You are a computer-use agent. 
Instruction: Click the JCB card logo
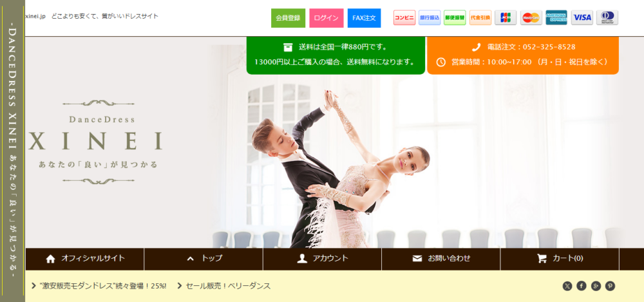[506, 17]
